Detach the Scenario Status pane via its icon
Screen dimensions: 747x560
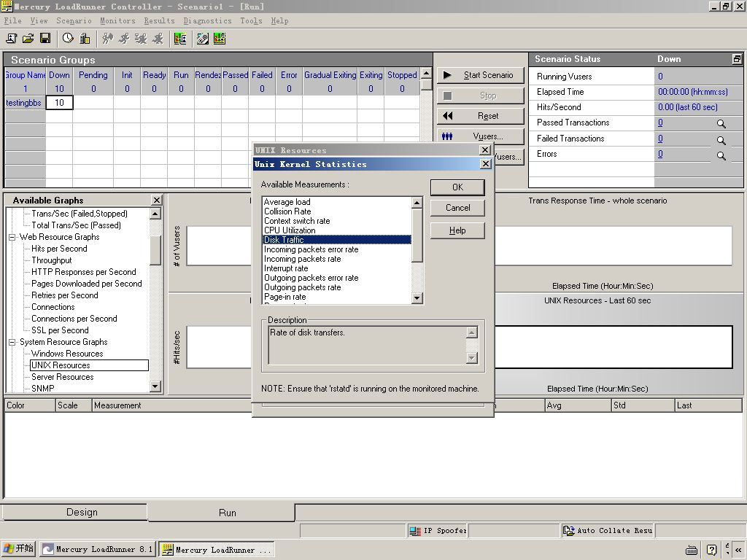[737, 59]
